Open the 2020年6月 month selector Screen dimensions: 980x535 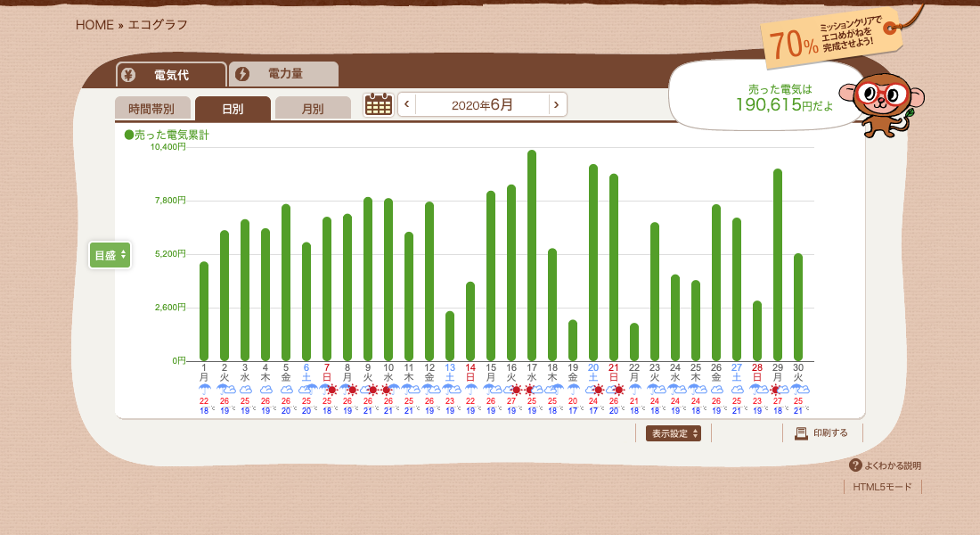482,104
